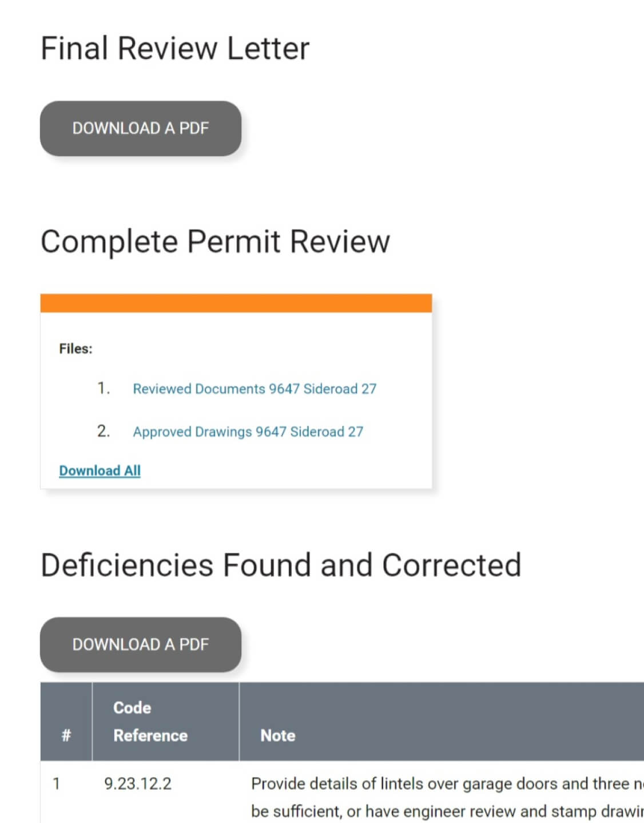Open the Reviewed Documents 9647 Sideroad 27 link
Viewport: 644px width, 823px height.
click(255, 389)
